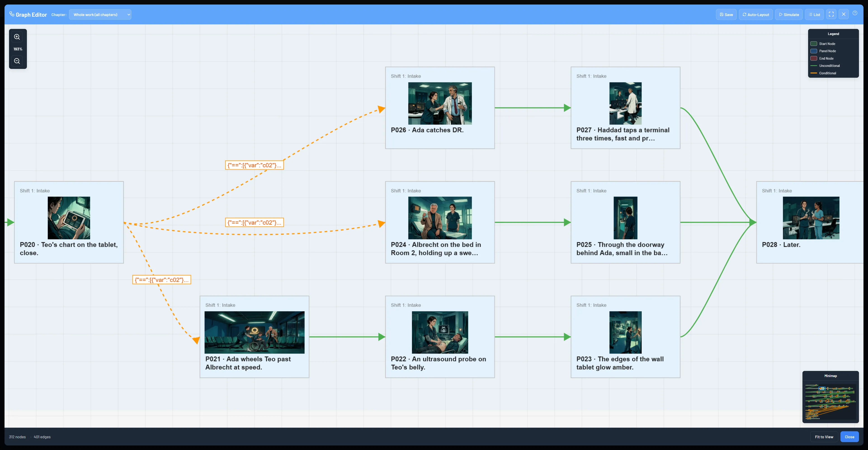Open the help question mark icon
The width and height of the screenshot is (868, 450).
855,13
